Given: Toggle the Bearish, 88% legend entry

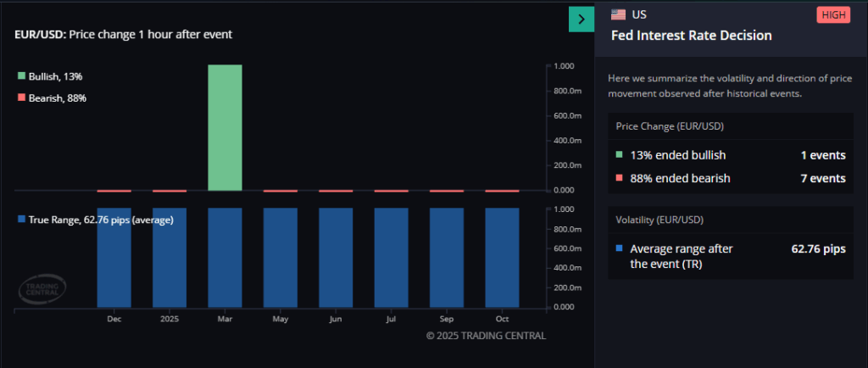Looking at the screenshot, I should click(x=51, y=98).
